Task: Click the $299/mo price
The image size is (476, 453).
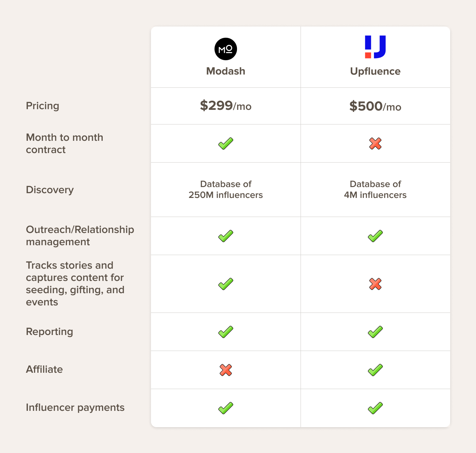Action: tap(226, 106)
